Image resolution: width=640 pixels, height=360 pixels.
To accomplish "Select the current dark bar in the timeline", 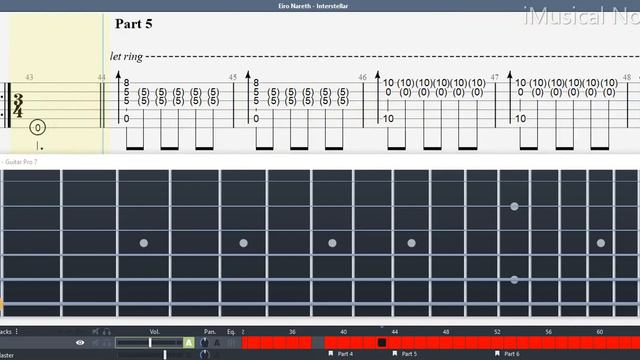I will [x=382, y=342].
